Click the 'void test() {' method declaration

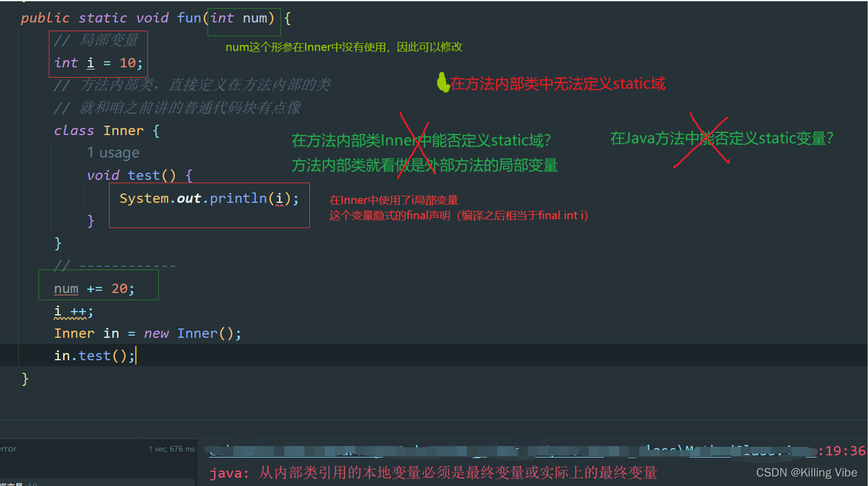coord(140,175)
